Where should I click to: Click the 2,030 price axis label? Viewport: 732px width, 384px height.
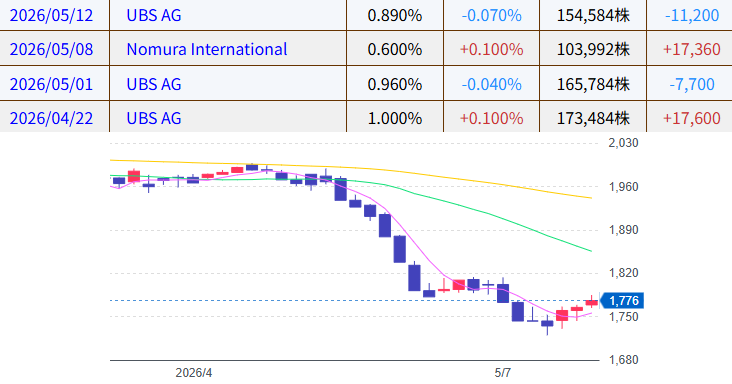coord(623,143)
